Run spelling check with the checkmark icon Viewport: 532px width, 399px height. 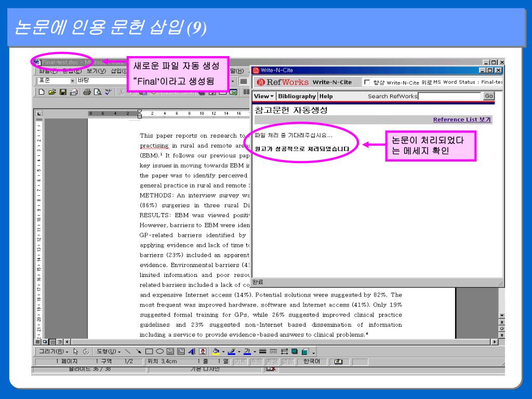[108, 92]
